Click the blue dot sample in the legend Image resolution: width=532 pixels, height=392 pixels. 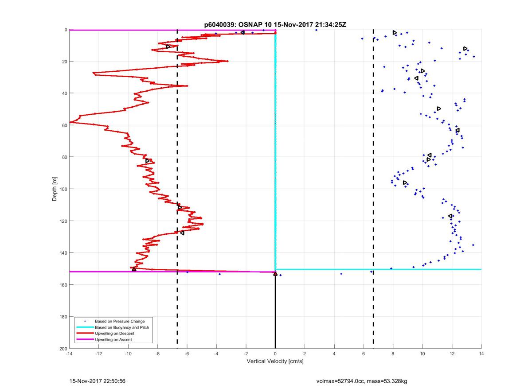tap(85, 321)
